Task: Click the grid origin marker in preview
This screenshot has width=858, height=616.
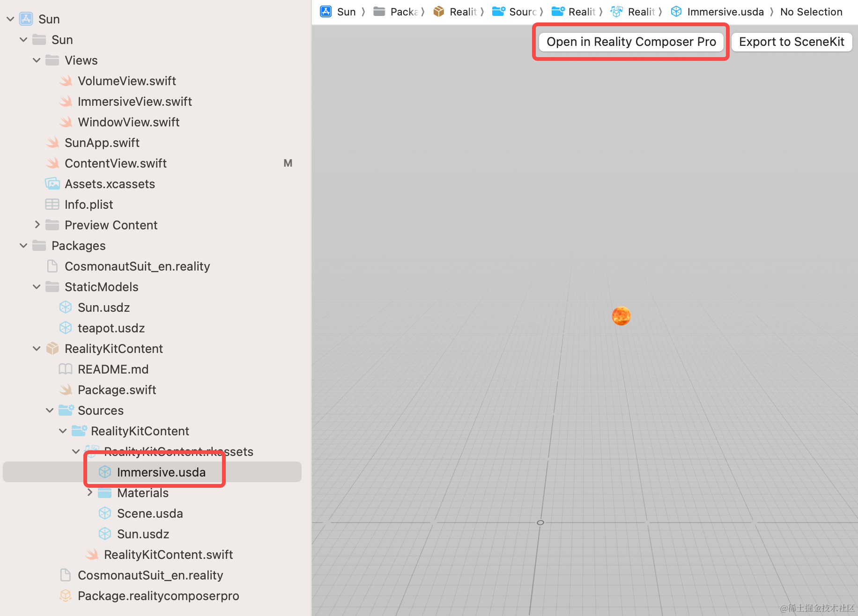Action: tap(540, 522)
